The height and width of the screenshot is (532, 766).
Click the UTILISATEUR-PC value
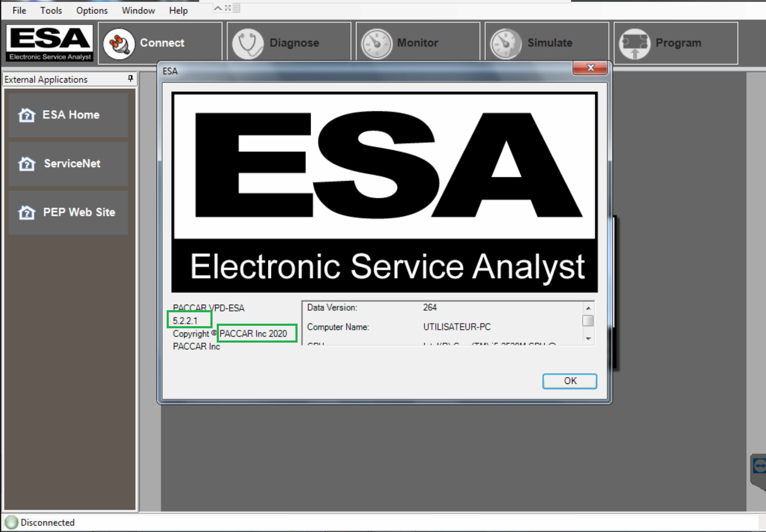point(457,327)
